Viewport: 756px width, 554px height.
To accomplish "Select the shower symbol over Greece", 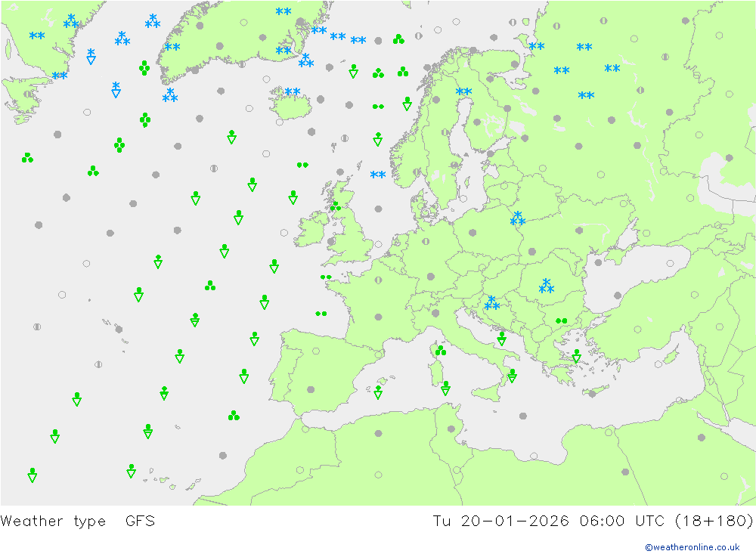I will [x=576, y=355].
